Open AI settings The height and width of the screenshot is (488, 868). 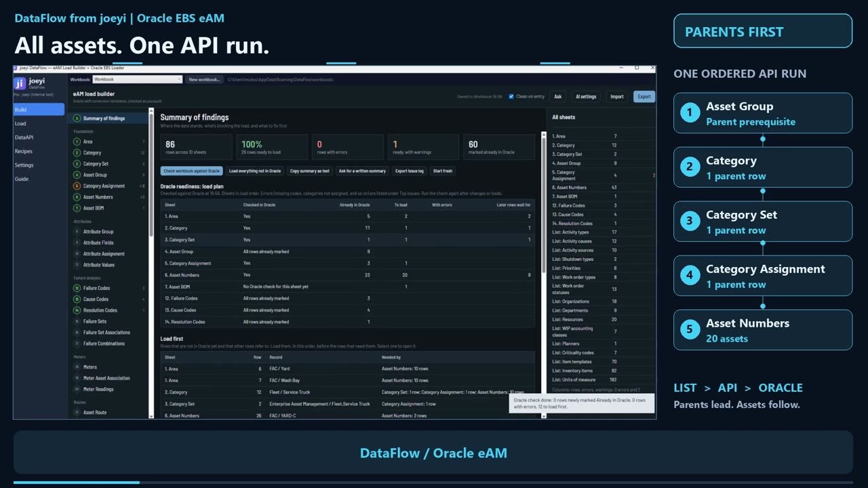click(586, 96)
